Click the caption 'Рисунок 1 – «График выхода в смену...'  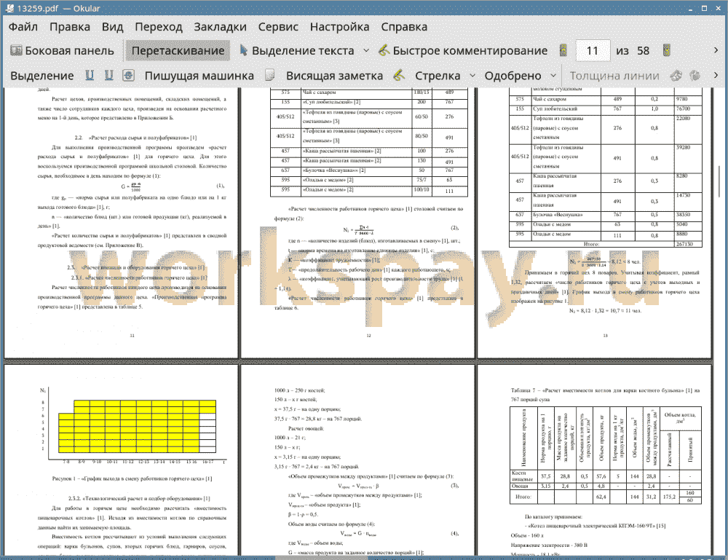[x=132, y=478]
